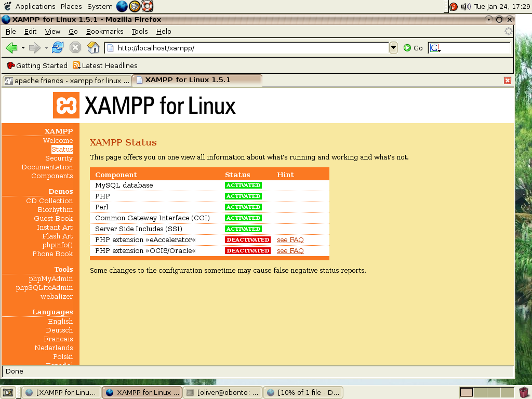Click see FAQ link for eAccelerator
Image resolution: width=532 pixels, height=399 pixels.
coord(290,240)
